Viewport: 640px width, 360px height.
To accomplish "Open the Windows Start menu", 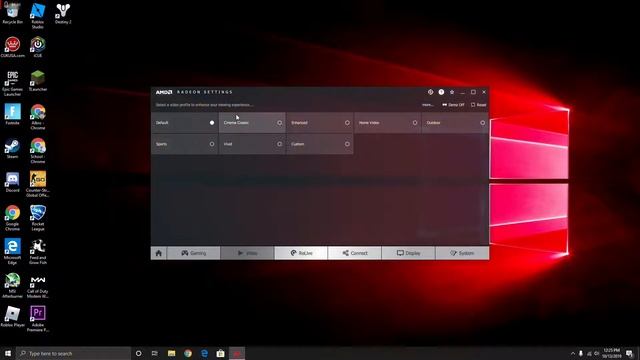I will point(8,353).
